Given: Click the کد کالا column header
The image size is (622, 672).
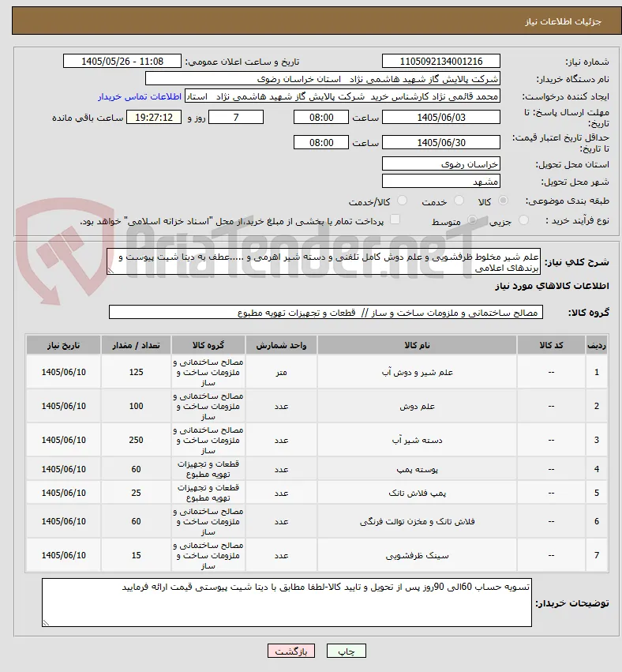Looking at the screenshot, I should [x=551, y=345].
